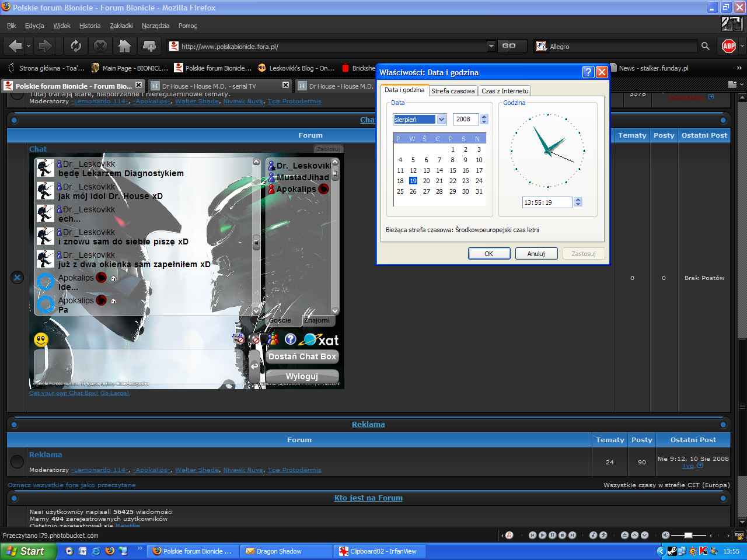Switch to Dragon Shadow taskbar window

point(287,551)
